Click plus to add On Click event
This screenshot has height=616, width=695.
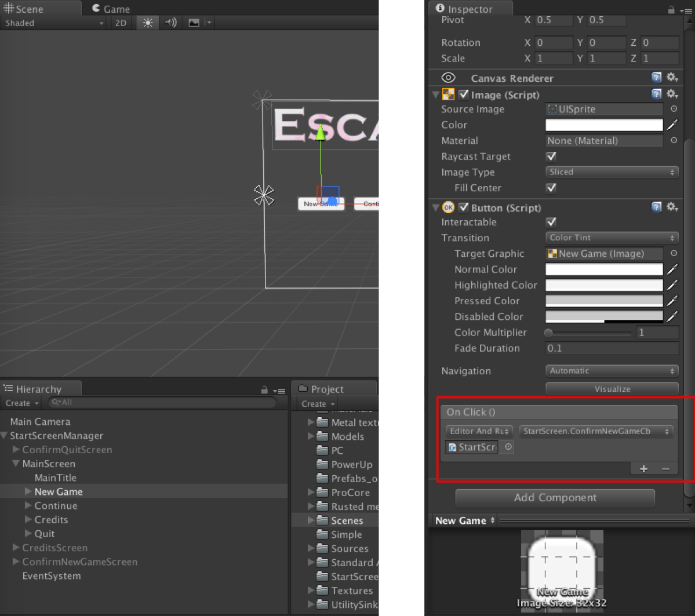pyautogui.click(x=643, y=469)
